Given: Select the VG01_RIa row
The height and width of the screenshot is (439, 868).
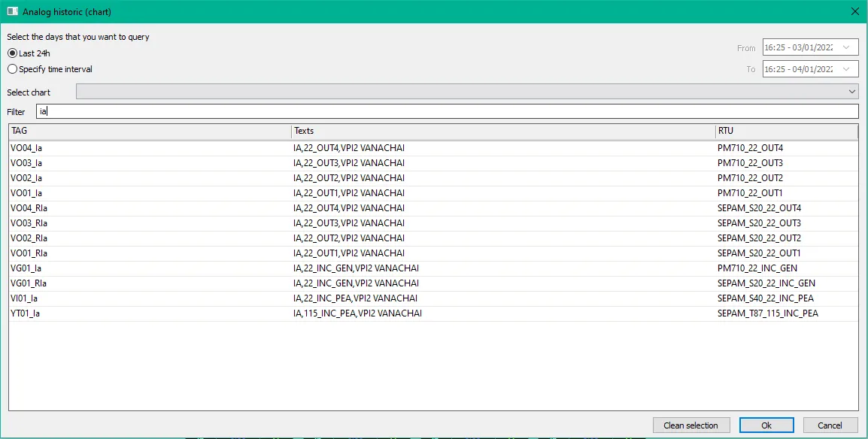Looking at the screenshot, I should pyautogui.click(x=433, y=283).
